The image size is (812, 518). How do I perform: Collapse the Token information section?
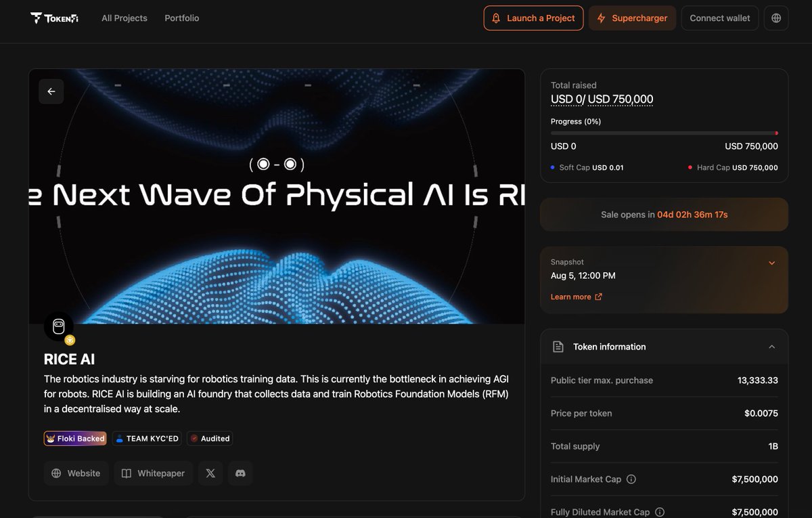pyautogui.click(x=772, y=347)
